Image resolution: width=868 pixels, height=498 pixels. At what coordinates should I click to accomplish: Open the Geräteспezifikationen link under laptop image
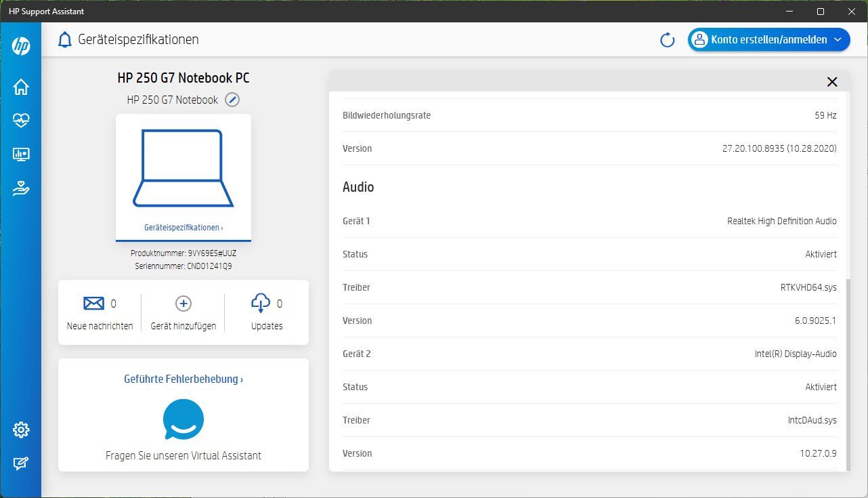(183, 228)
